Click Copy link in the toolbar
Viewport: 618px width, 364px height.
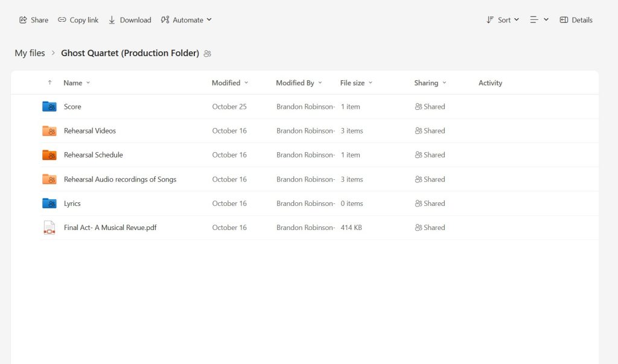(78, 20)
